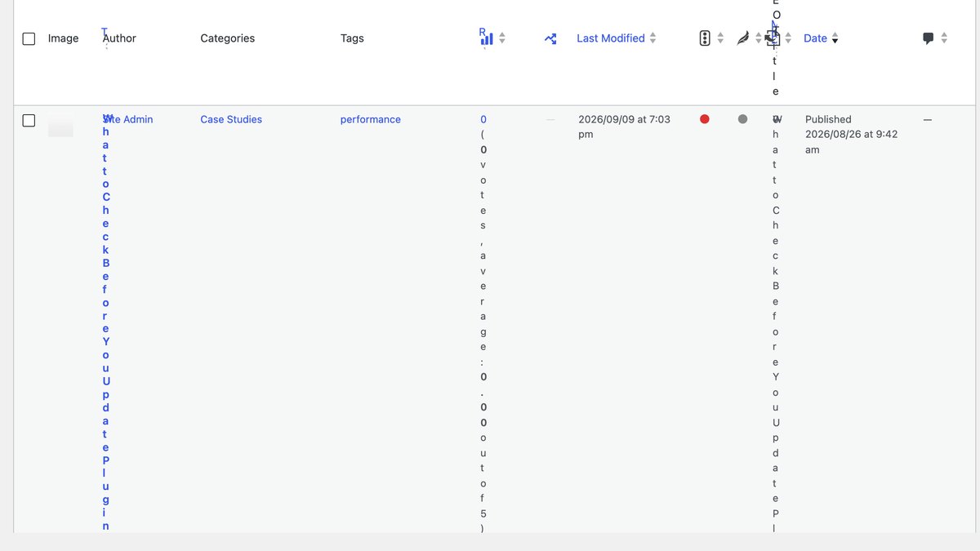The height and width of the screenshot is (551, 980).
Task: Click the bold '0' rating count link
Action: pyautogui.click(x=483, y=119)
